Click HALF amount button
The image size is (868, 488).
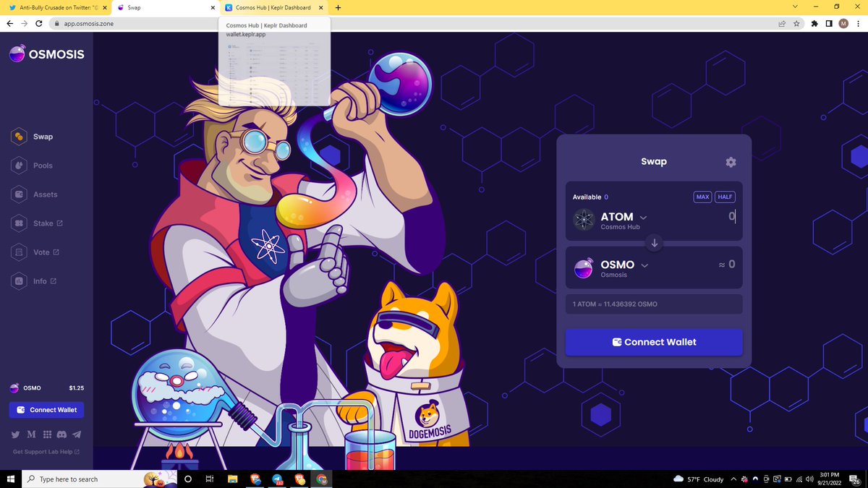pyautogui.click(x=725, y=197)
